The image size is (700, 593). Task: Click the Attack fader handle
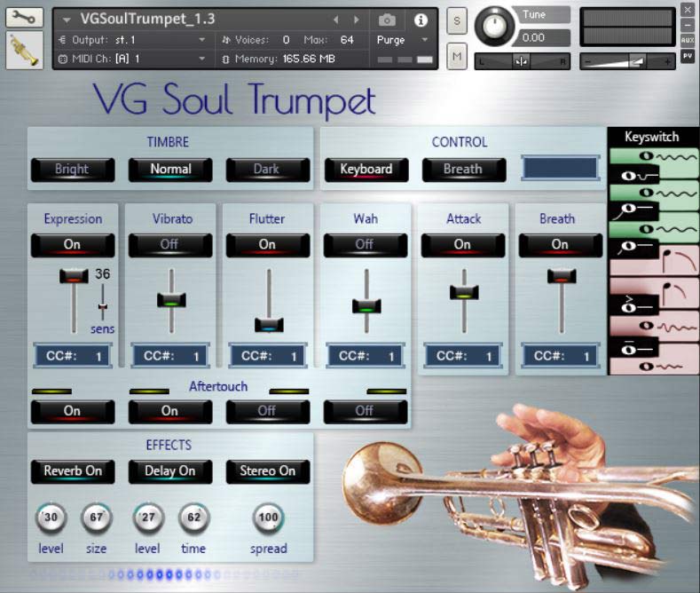pyautogui.click(x=464, y=292)
